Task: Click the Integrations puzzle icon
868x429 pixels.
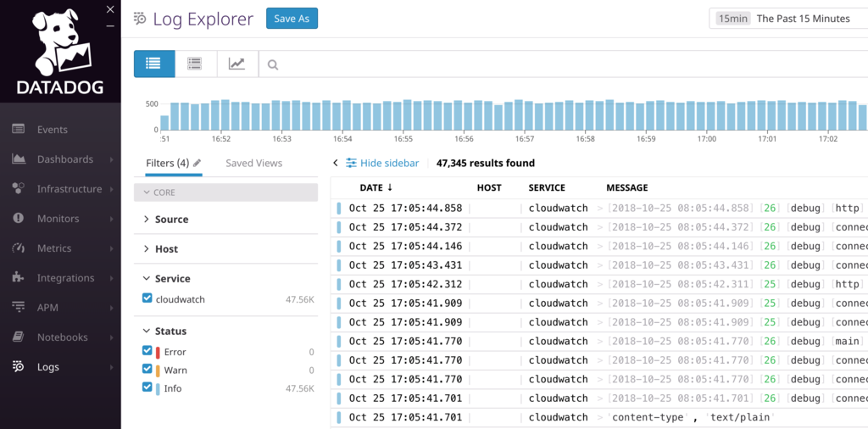Action: pos(19,277)
